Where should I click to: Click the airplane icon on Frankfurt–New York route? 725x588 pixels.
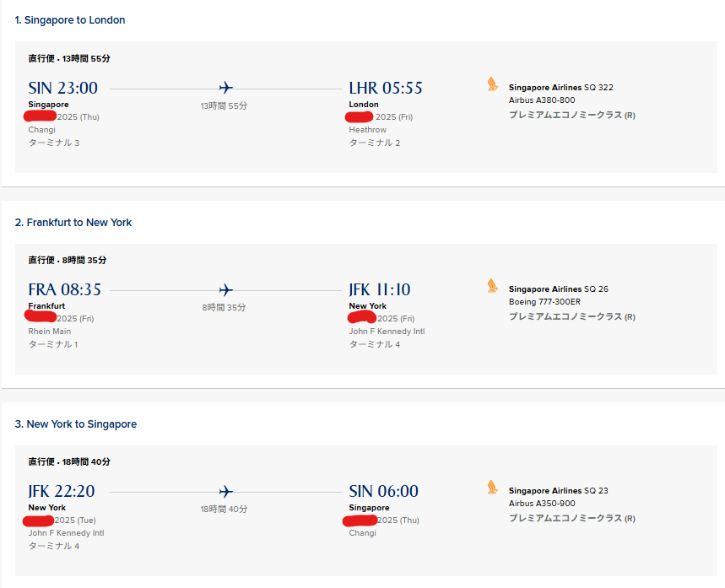point(225,290)
